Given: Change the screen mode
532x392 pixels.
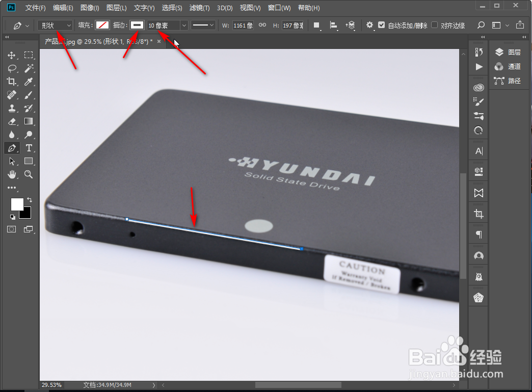Looking at the screenshot, I should (x=29, y=229).
